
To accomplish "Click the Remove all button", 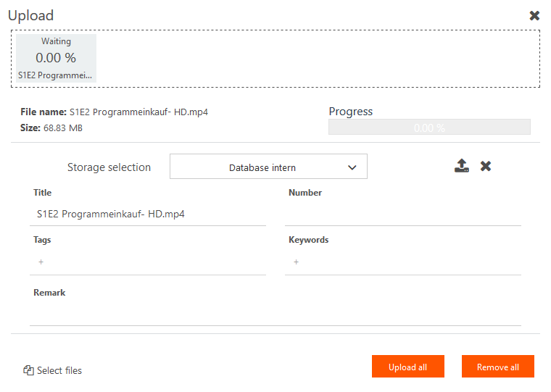I will 498,367.
